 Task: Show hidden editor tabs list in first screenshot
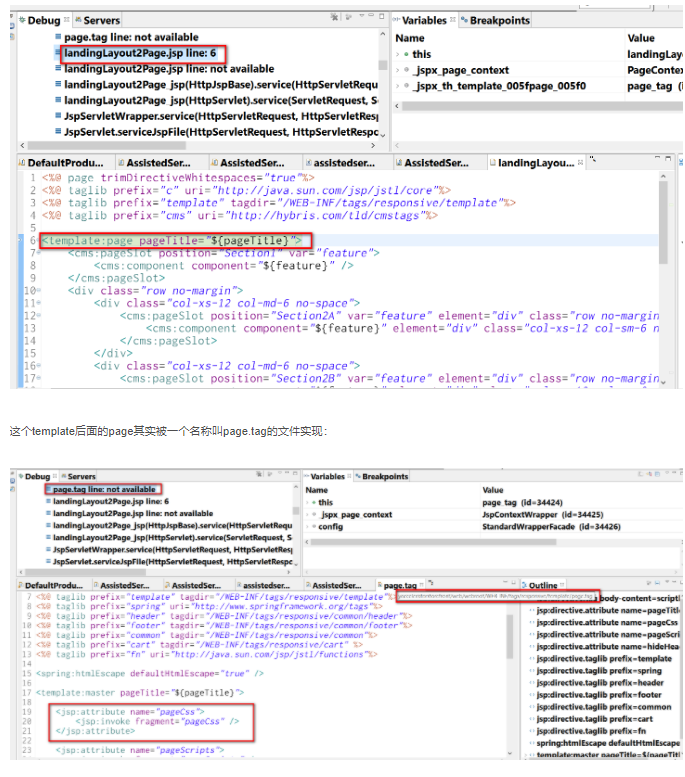[592, 160]
